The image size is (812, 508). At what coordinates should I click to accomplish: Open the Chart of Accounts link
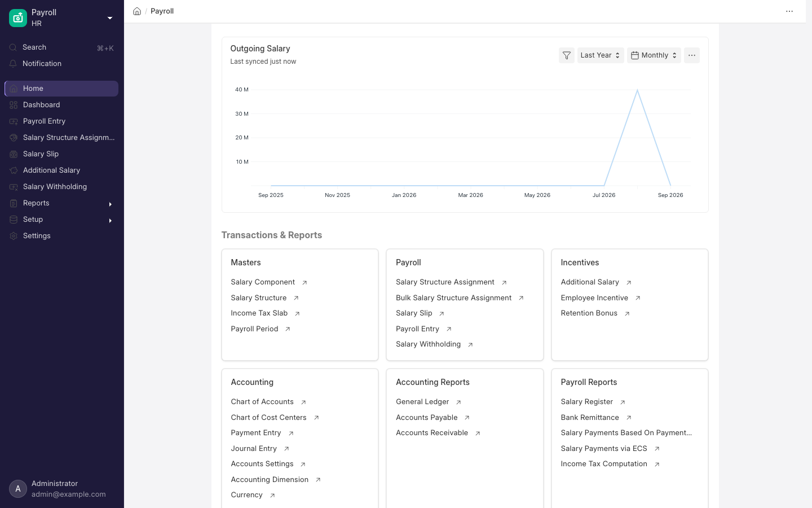262,402
